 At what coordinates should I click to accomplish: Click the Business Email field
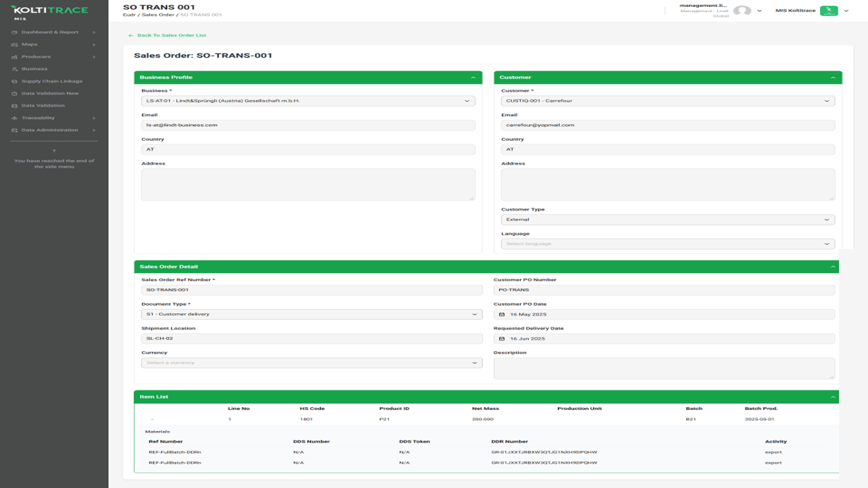[308, 125]
